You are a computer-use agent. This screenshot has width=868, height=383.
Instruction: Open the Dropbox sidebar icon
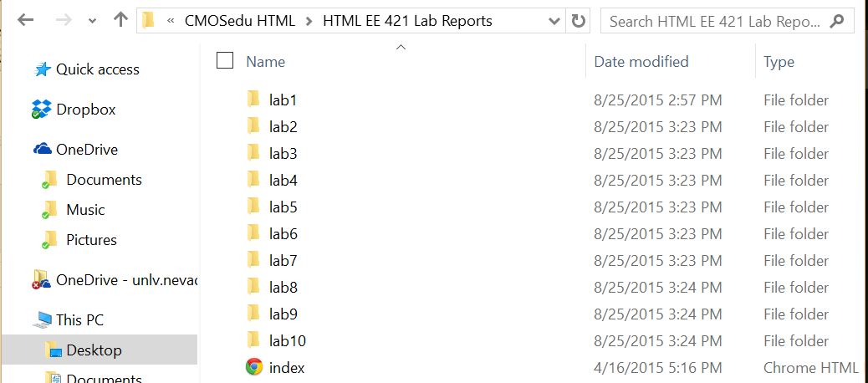42,110
